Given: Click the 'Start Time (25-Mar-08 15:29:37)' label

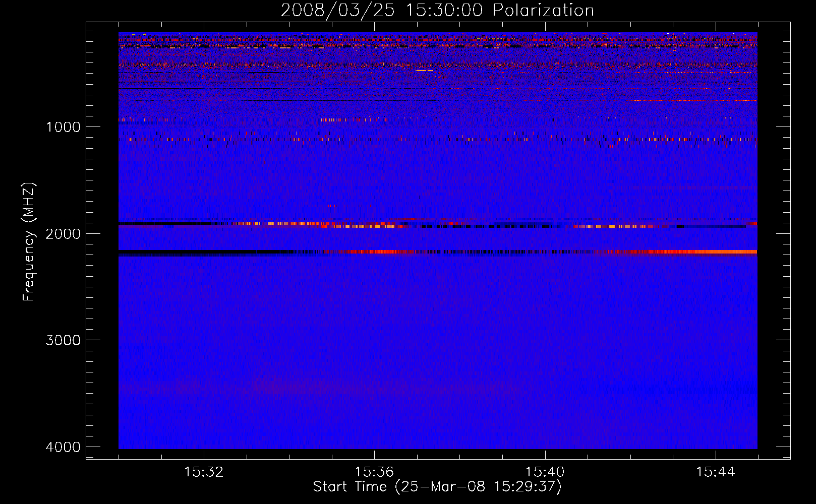Looking at the screenshot, I should [437, 487].
